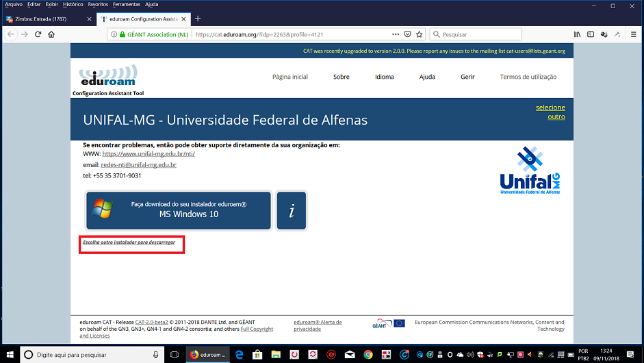Click the eduroam logo
Viewport: 644px width, 363px height.
click(108, 75)
